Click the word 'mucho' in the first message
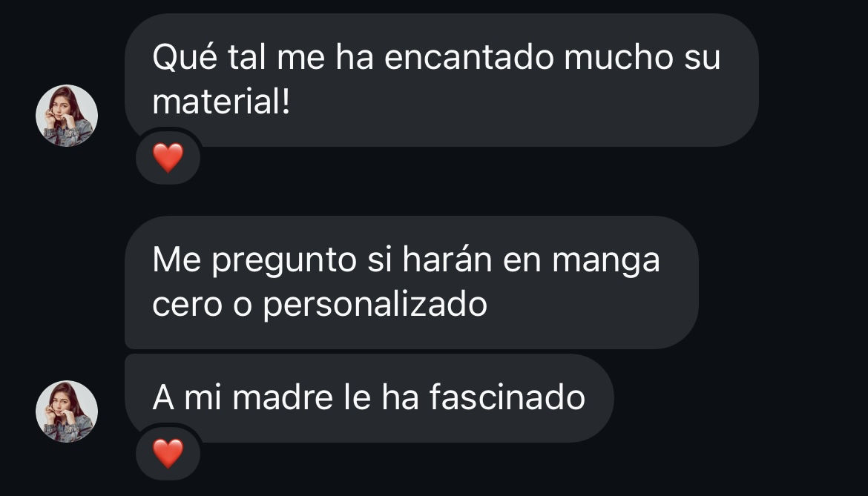The width and height of the screenshot is (868, 496). [618, 58]
